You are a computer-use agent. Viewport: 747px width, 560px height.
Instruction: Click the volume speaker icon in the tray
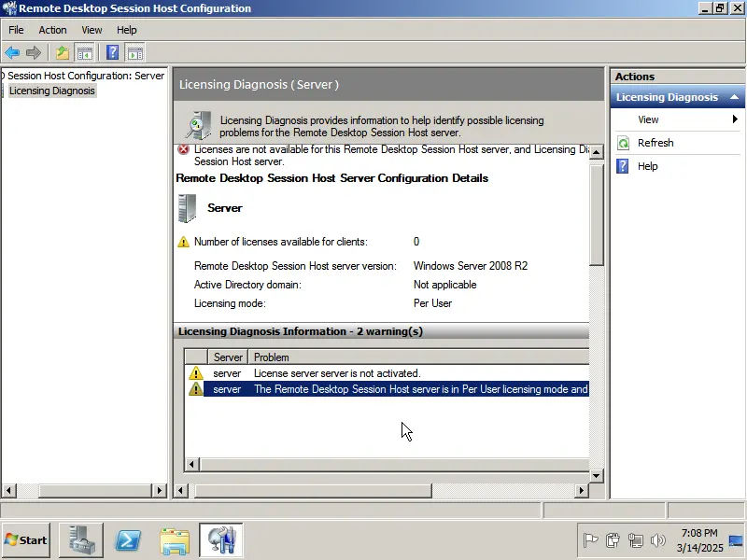[x=659, y=539]
